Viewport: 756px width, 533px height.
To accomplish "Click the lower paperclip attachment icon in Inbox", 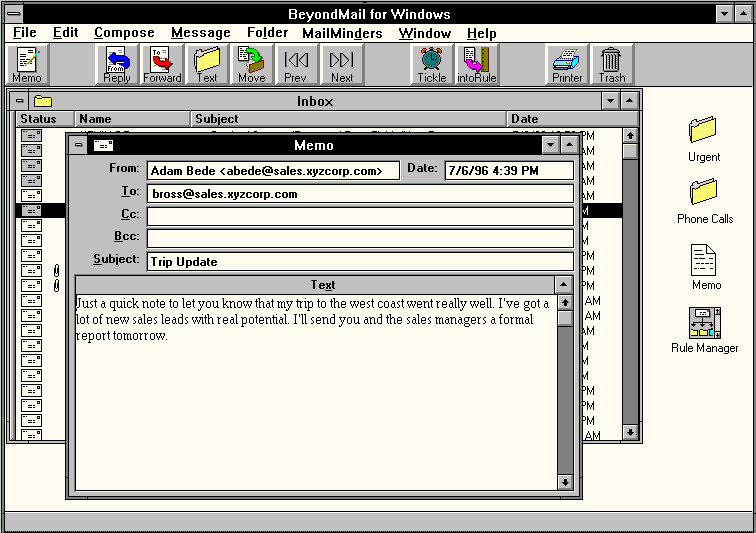I will pyautogui.click(x=56, y=286).
